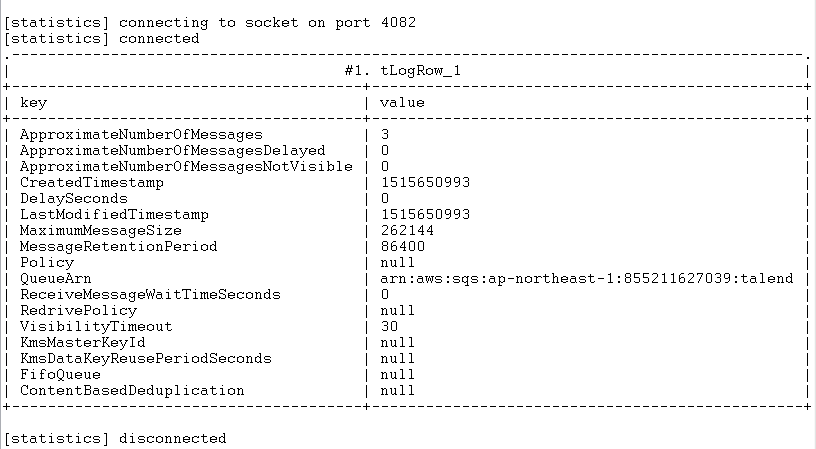Image resolution: width=816 pixels, height=449 pixels.
Task: Click the Policy key
Action: point(47,262)
